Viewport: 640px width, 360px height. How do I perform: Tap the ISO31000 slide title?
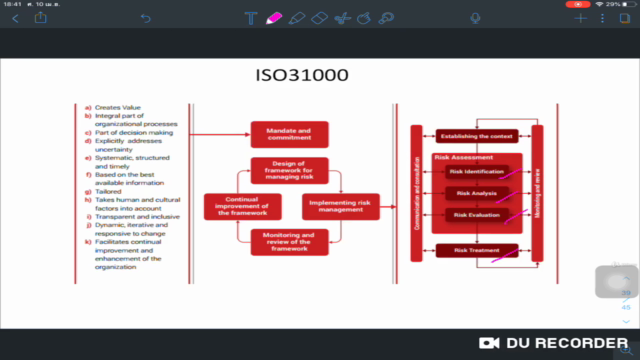tap(302, 75)
